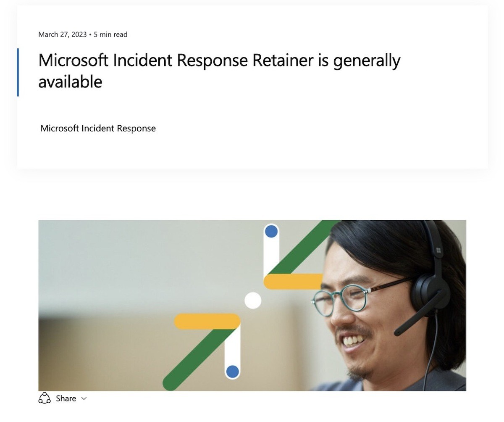Toggle sharing options visibility with Share control
504x422 pixels.
point(66,398)
